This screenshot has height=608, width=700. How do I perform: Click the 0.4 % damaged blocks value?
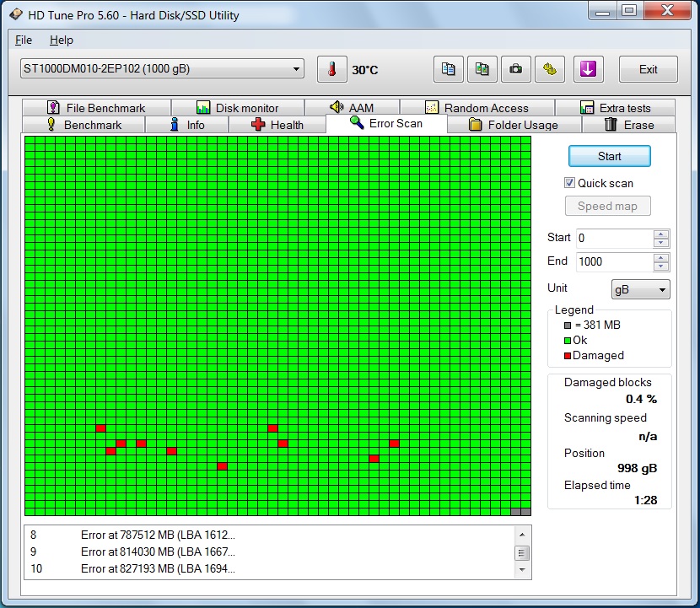[x=641, y=399]
